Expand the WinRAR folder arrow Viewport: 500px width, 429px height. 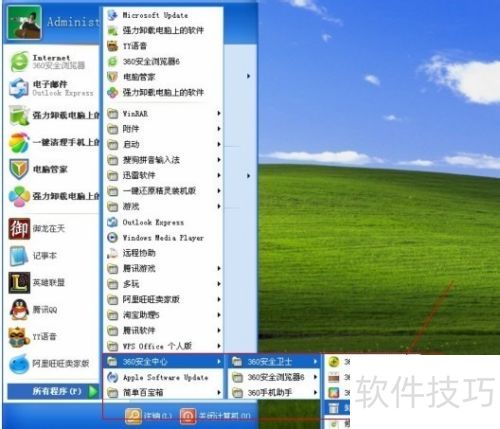point(219,113)
